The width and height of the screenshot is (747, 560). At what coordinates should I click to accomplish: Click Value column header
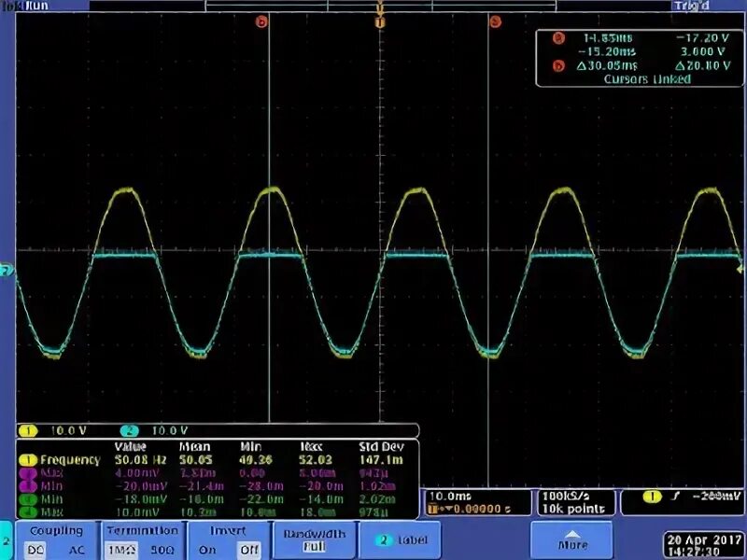pos(130,447)
